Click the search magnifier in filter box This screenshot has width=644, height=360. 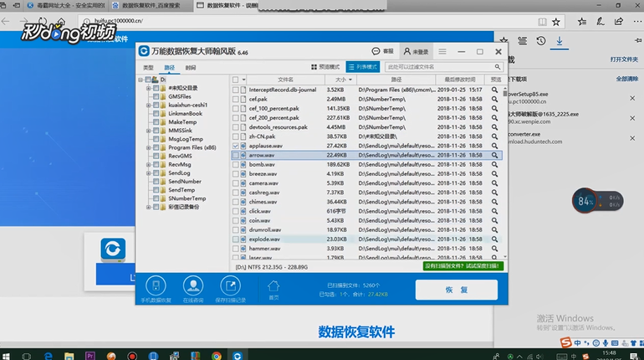tap(498, 67)
